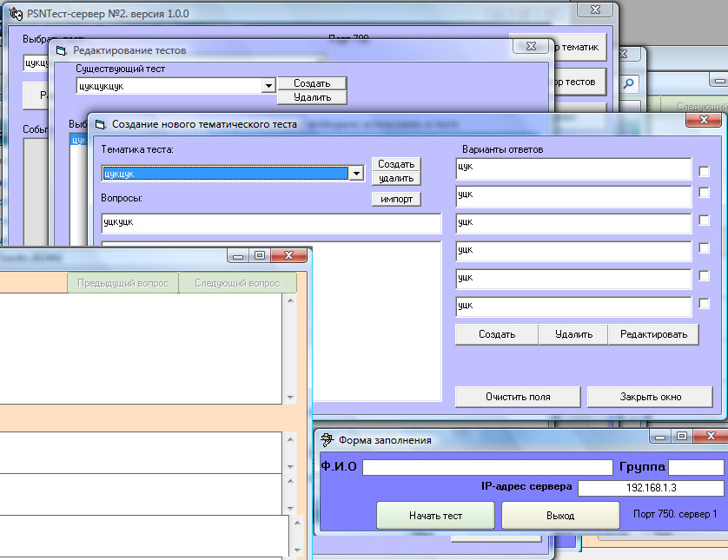728x560 pixels.
Task: Click Создать in Редактирование тестов window
Action: 312,83
